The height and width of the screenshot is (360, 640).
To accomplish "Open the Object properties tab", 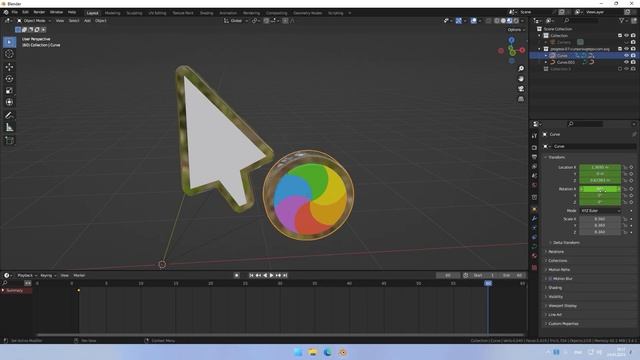I will click(534, 209).
